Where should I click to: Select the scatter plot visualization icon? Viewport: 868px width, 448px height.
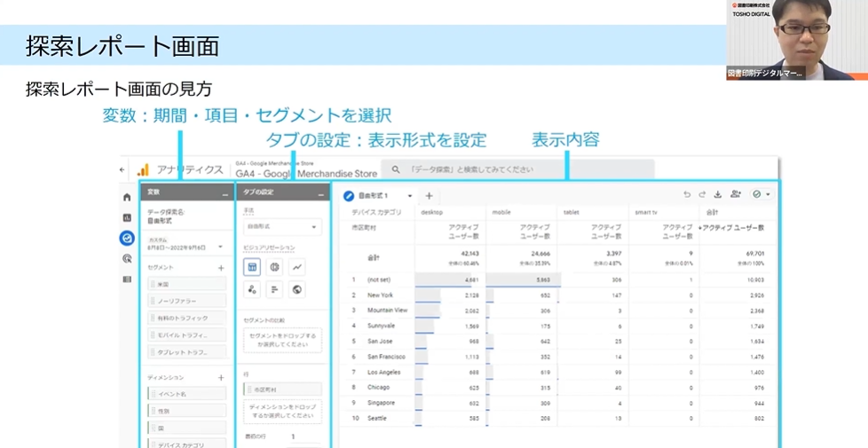(252, 289)
